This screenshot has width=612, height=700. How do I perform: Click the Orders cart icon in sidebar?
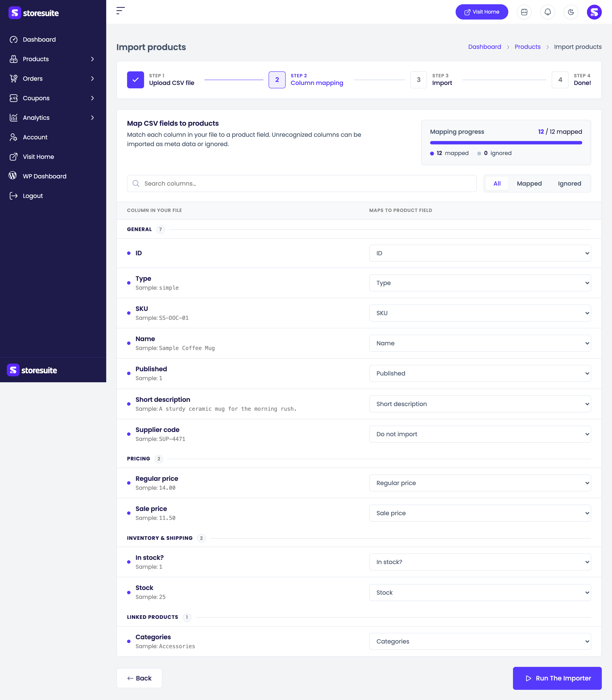click(13, 79)
